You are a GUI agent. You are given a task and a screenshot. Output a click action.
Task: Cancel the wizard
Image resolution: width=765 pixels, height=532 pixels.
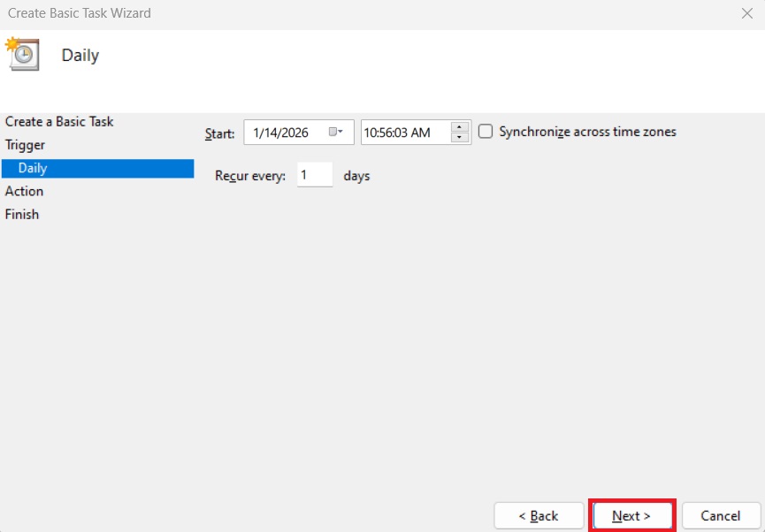pos(720,515)
